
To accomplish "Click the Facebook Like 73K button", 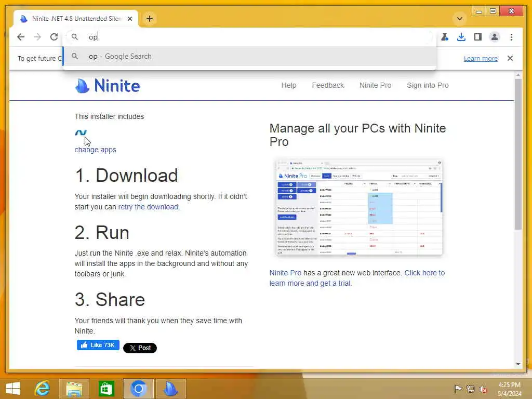I will point(98,345).
